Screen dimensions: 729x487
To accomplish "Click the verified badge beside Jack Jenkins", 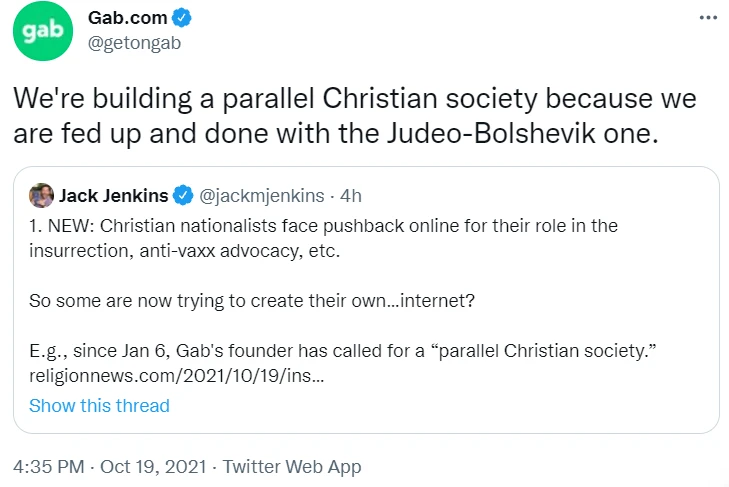I will [x=185, y=194].
